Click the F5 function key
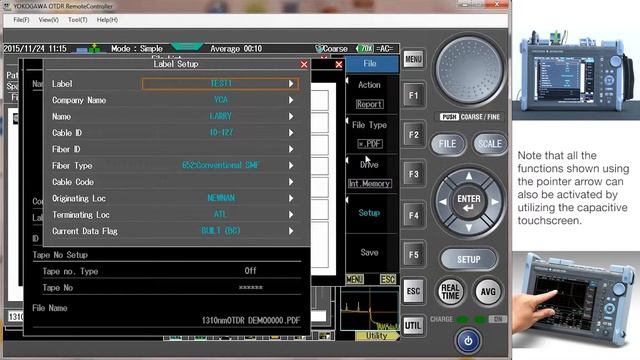 tap(413, 255)
